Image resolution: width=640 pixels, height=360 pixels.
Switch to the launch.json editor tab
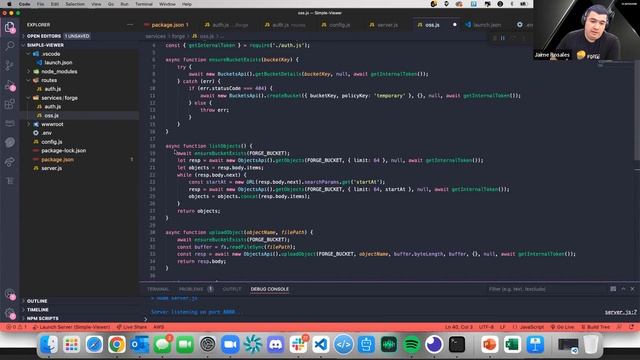487,25
